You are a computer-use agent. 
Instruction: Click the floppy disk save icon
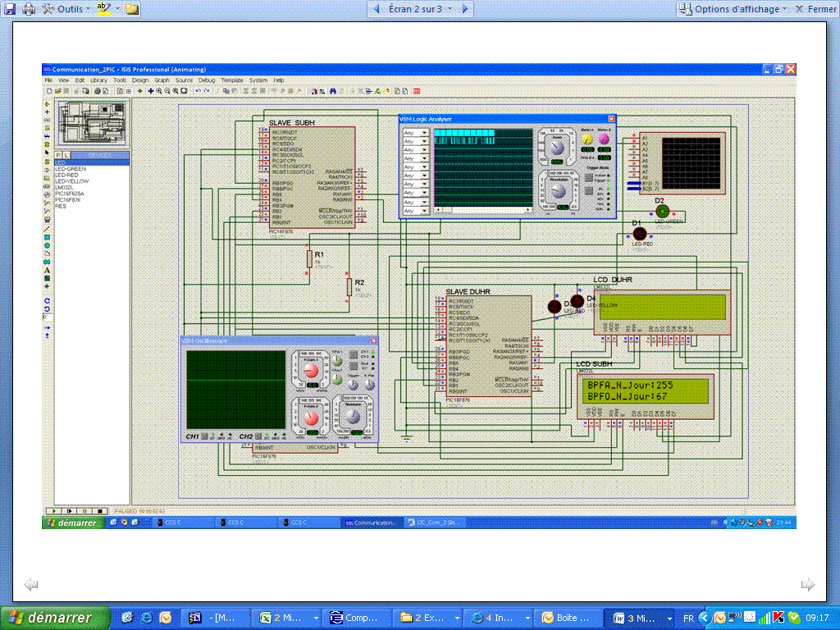(9, 9)
